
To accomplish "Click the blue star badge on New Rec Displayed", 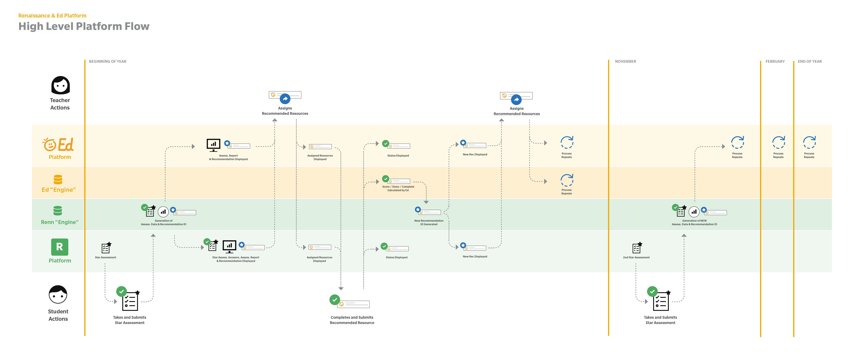I will pyautogui.click(x=463, y=143).
